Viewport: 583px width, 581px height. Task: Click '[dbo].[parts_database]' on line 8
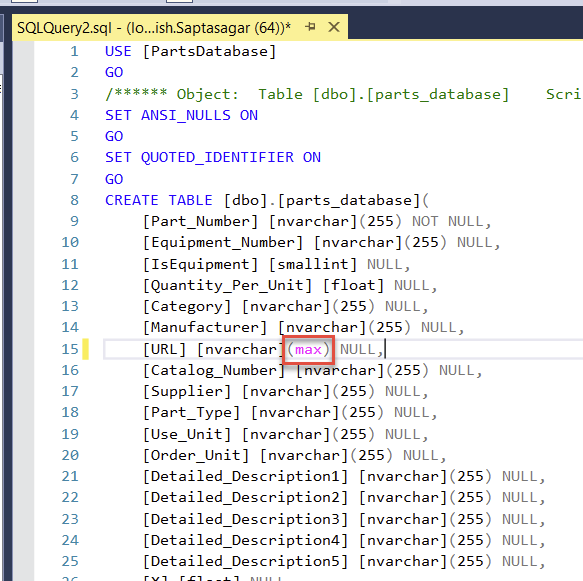pos(322,201)
